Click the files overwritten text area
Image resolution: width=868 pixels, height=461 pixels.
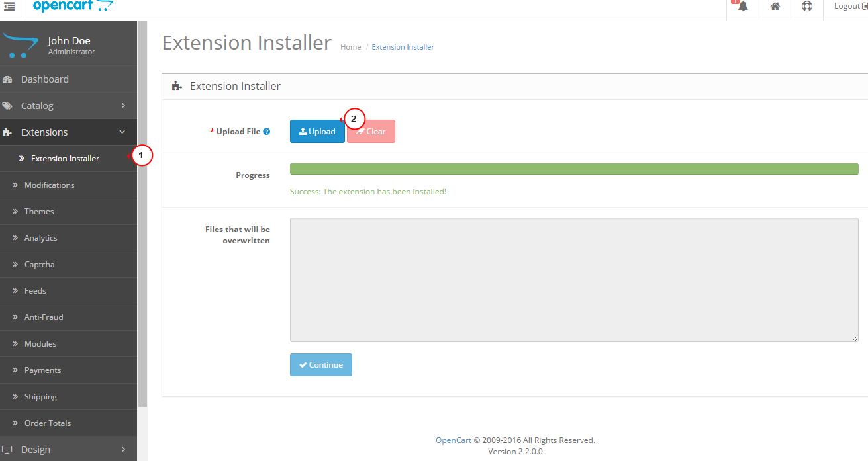tap(573, 280)
